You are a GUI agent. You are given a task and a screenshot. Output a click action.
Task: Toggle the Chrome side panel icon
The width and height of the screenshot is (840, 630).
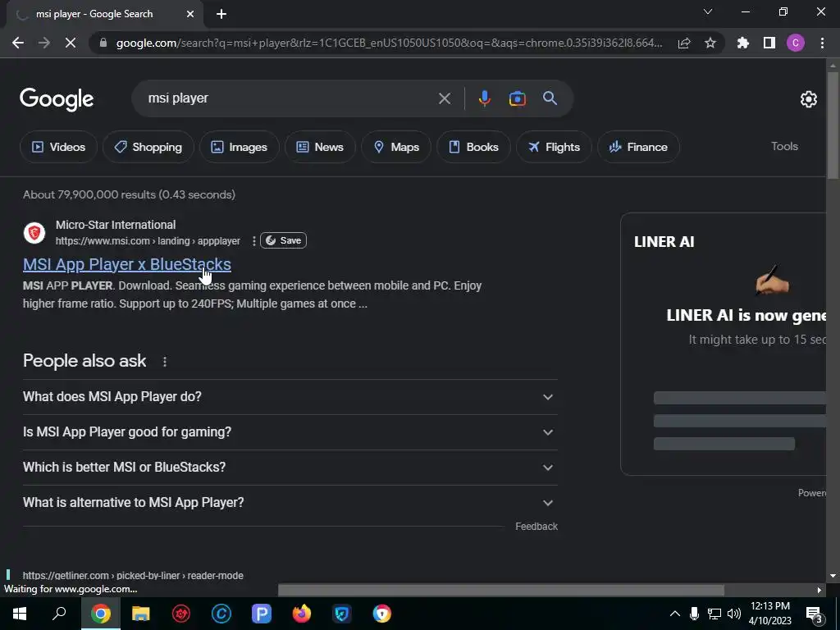(769, 43)
